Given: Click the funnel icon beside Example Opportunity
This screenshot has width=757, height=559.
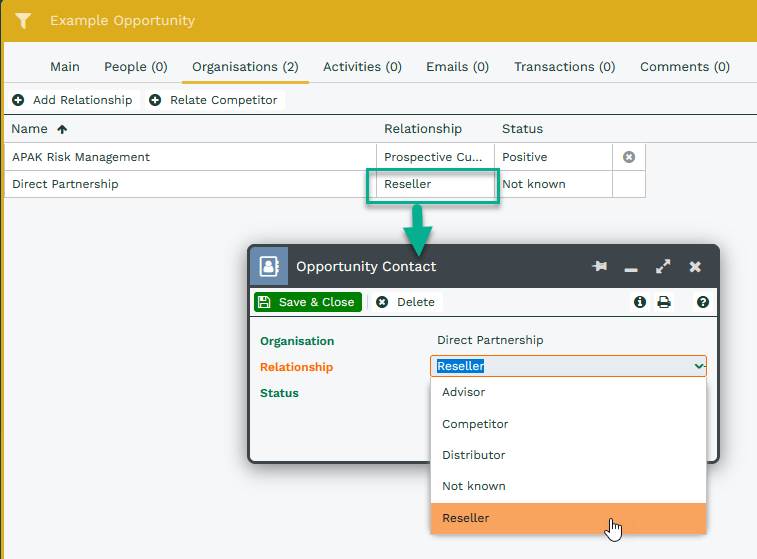Looking at the screenshot, I should pos(23,21).
